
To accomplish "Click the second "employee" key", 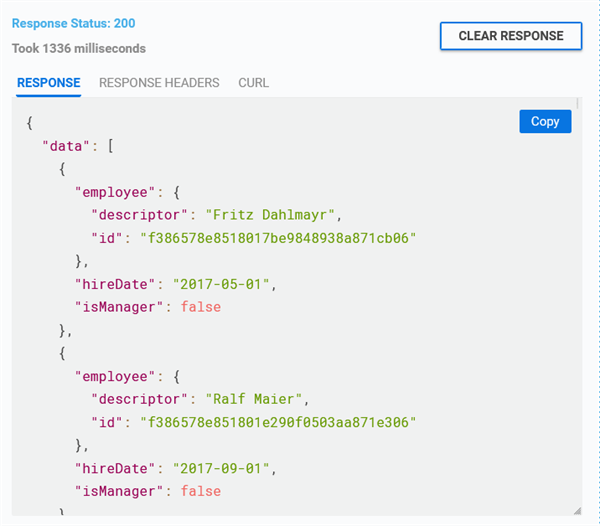I will point(115,376).
